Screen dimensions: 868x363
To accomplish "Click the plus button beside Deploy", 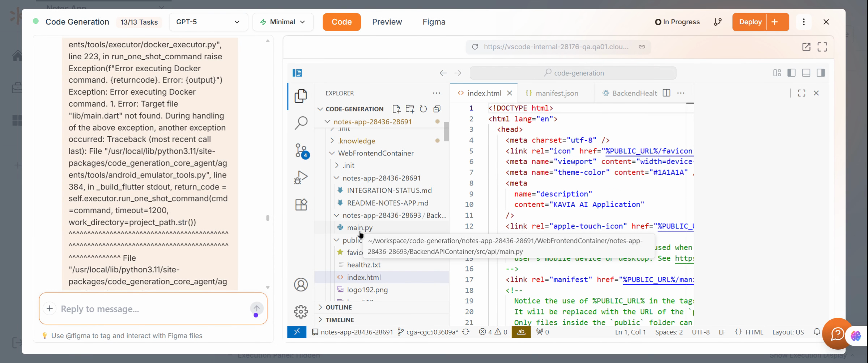I will click(x=775, y=22).
